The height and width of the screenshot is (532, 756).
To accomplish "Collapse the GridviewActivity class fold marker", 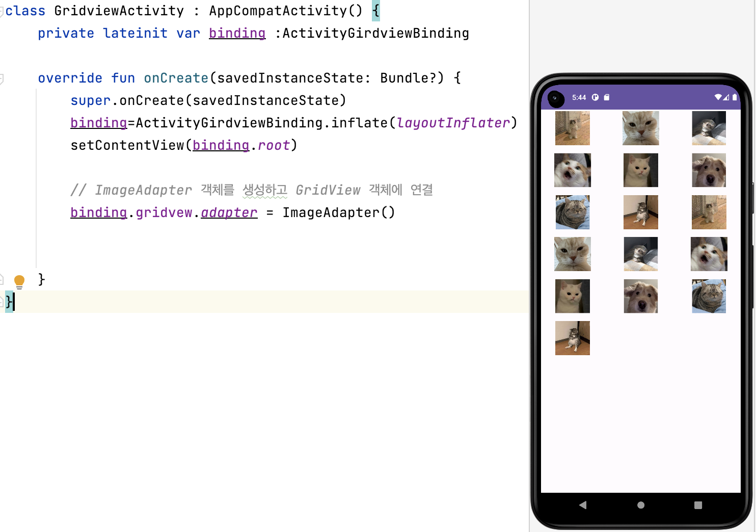I will tap(2, 11).
